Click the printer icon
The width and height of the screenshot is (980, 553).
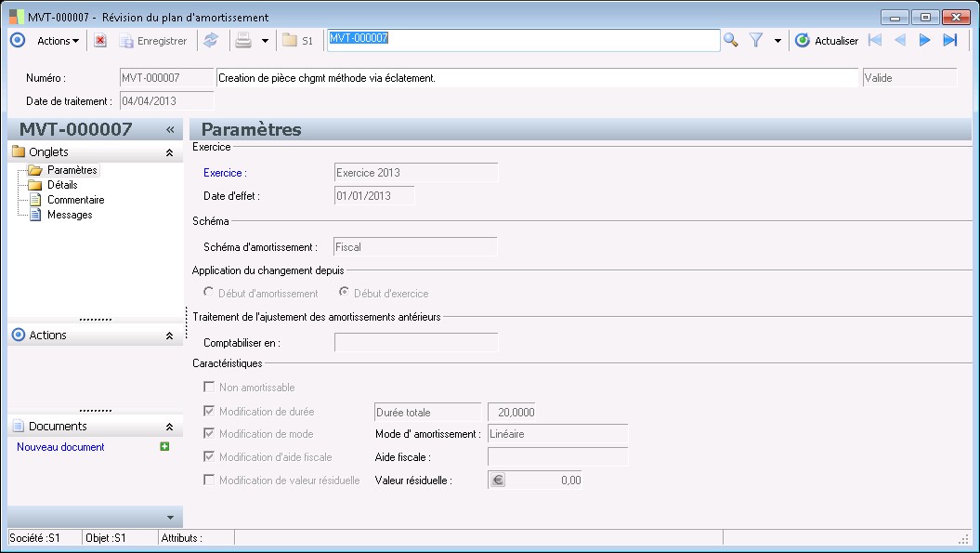(x=243, y=41)
